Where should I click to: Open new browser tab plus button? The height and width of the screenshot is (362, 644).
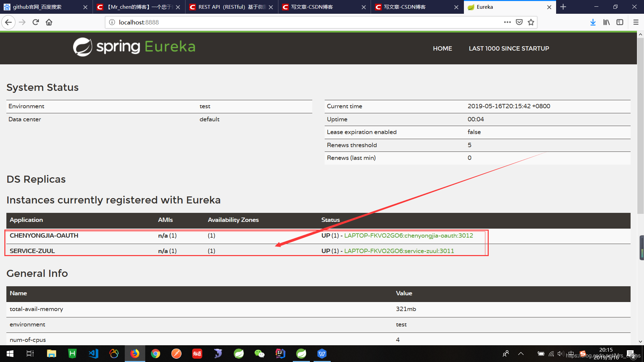563,7
